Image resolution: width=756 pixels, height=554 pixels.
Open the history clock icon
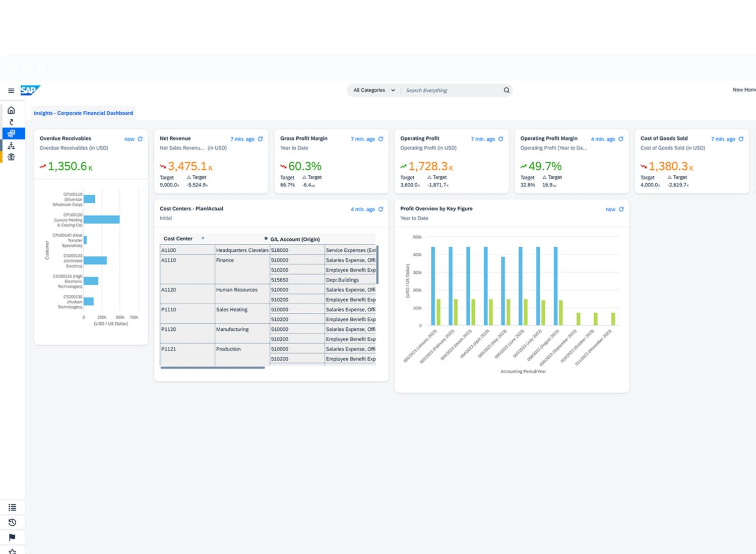click(x=12, y=523)
